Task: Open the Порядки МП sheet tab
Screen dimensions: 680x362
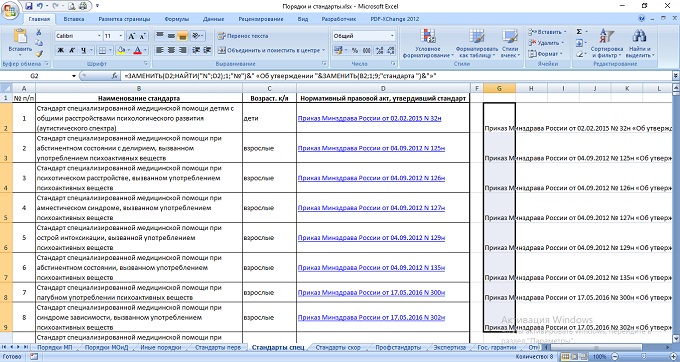Action: tap(55, 348)
